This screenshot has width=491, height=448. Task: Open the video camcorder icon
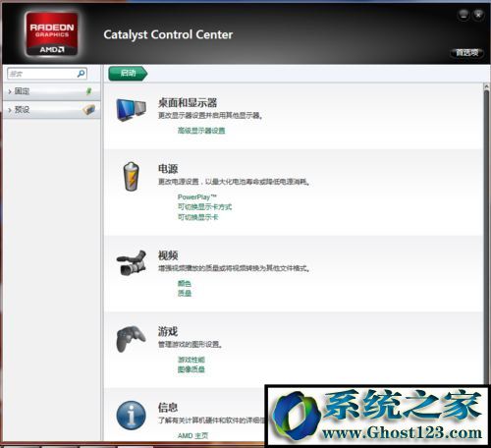(x=132, y=262)
